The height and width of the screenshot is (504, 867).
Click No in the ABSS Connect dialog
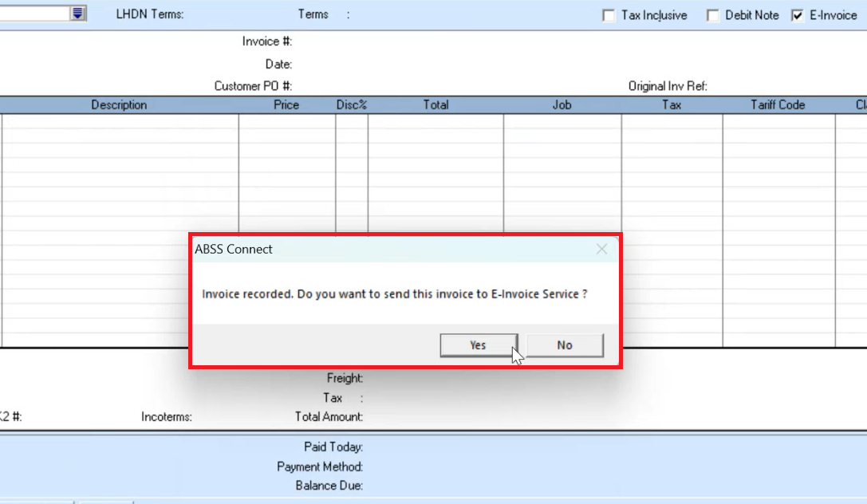(565, 345)
